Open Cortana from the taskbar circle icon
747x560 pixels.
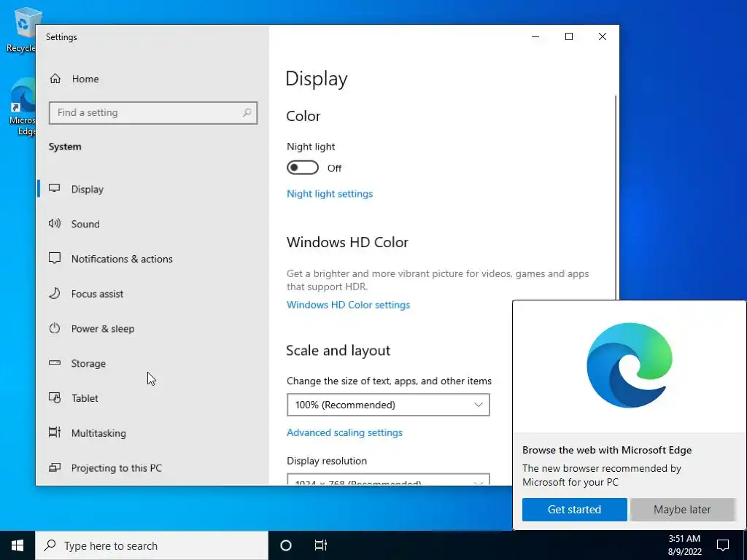pos(286,545)
